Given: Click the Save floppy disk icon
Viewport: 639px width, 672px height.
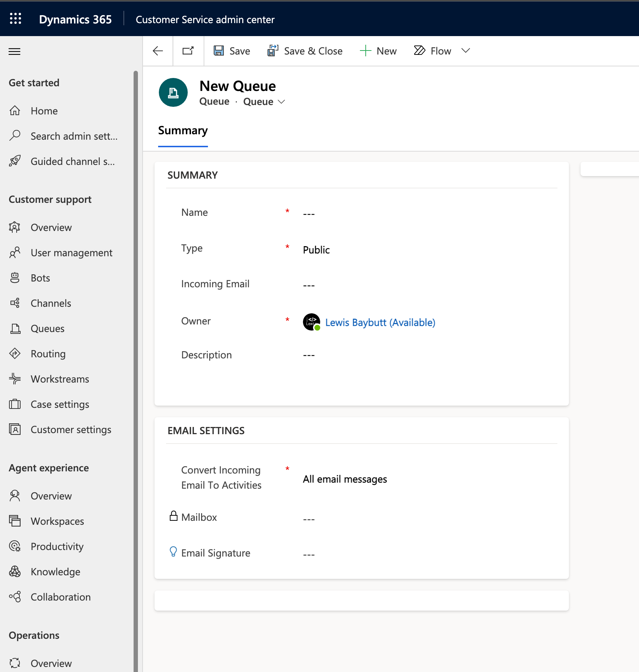Looking at the screenshot, I should 219,51.
